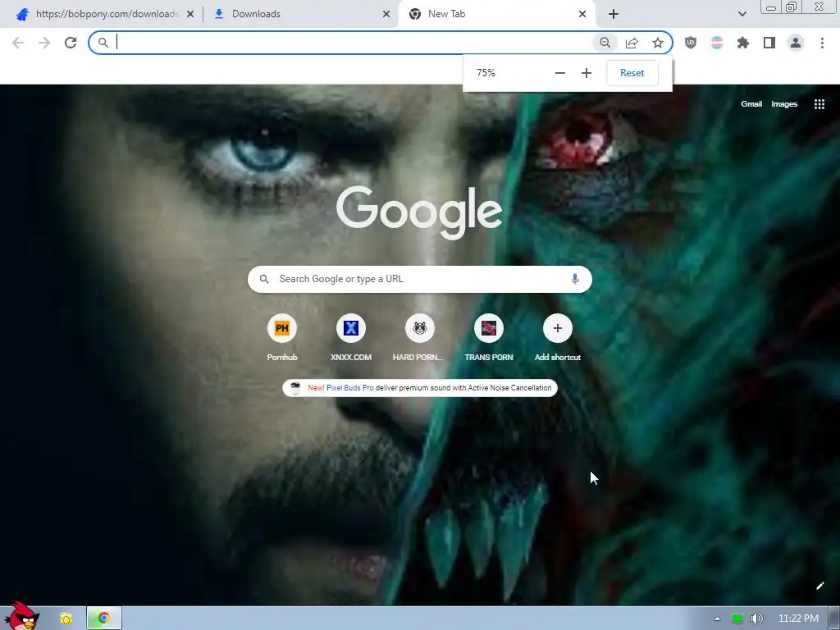Click the browser back arrow
Screen dimensions: 840x630
18,43
